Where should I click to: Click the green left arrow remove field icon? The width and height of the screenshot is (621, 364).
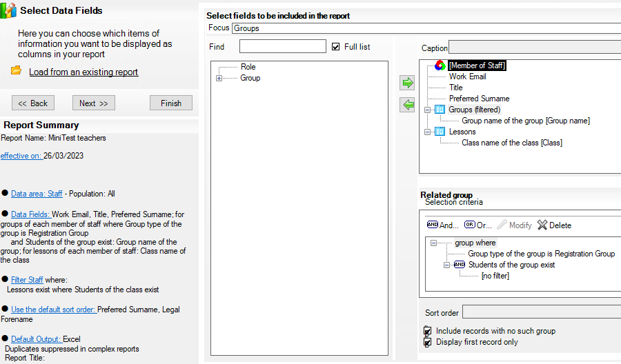[407, 105]
